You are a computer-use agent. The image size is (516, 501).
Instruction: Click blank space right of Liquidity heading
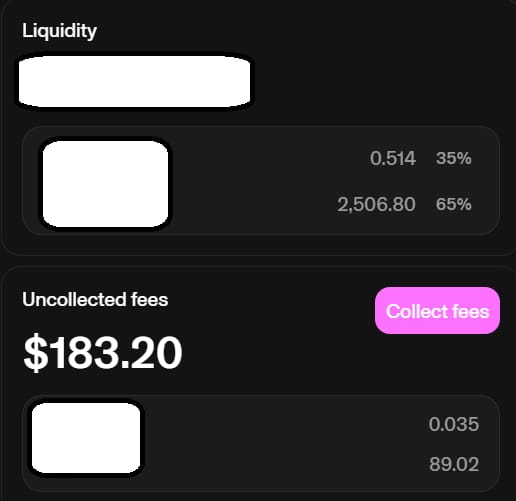click(300, 31)
